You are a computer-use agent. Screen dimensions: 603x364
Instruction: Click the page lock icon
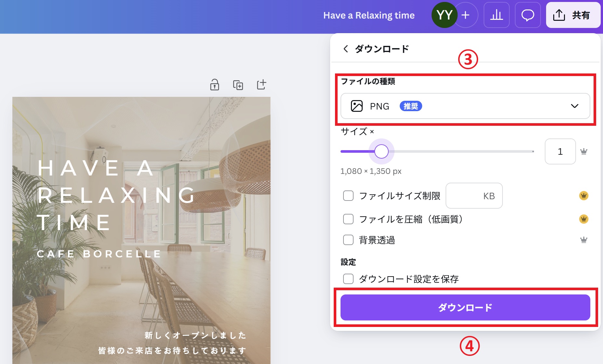[214, 84]
